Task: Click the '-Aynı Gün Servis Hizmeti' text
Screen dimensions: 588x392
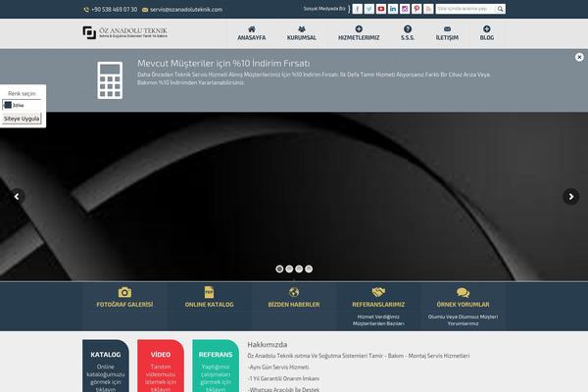Action: tap(278, 367)
